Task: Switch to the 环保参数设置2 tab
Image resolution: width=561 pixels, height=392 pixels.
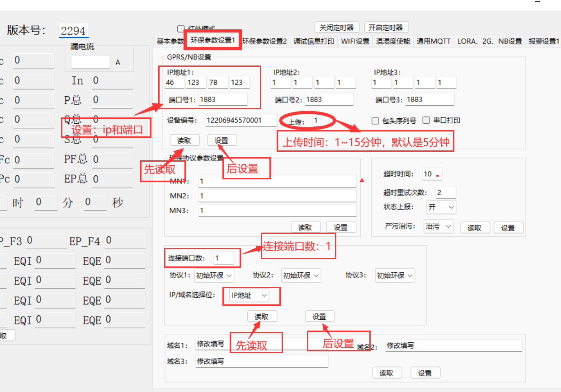Action: (x=264, y=41)
